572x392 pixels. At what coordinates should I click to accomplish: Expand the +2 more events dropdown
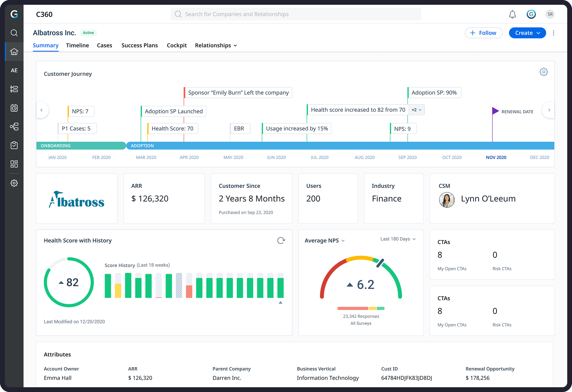click(x=416, y=110)
